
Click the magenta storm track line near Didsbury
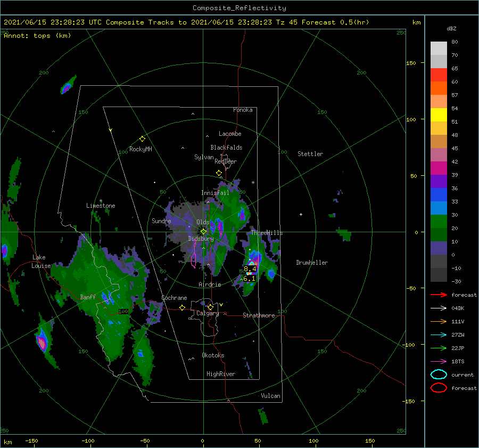click(x=194, y=253)
